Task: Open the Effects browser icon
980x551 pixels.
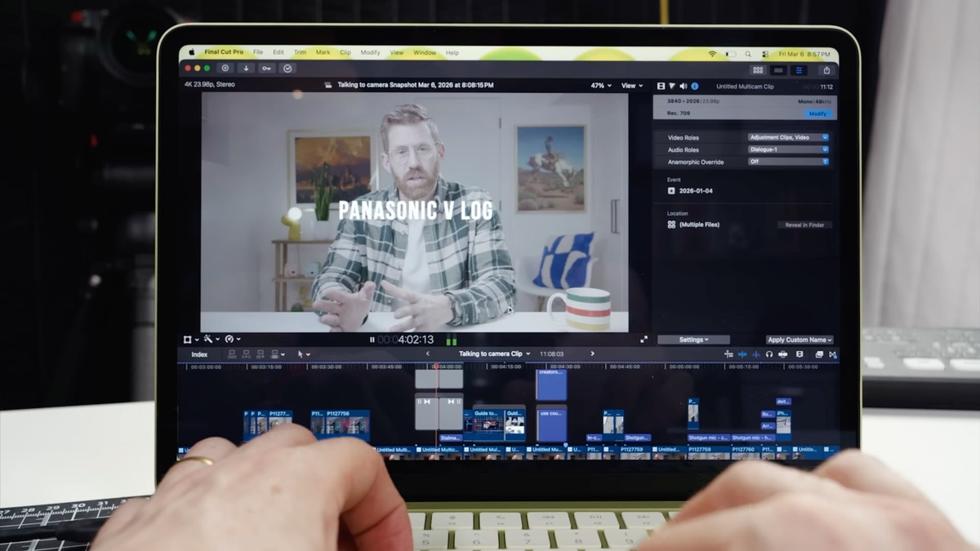Action: pos(819,354)
